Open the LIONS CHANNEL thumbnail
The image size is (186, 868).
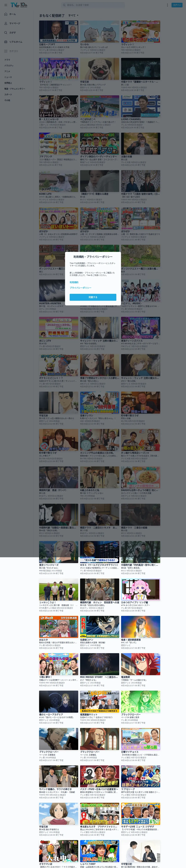pos(140,106)
